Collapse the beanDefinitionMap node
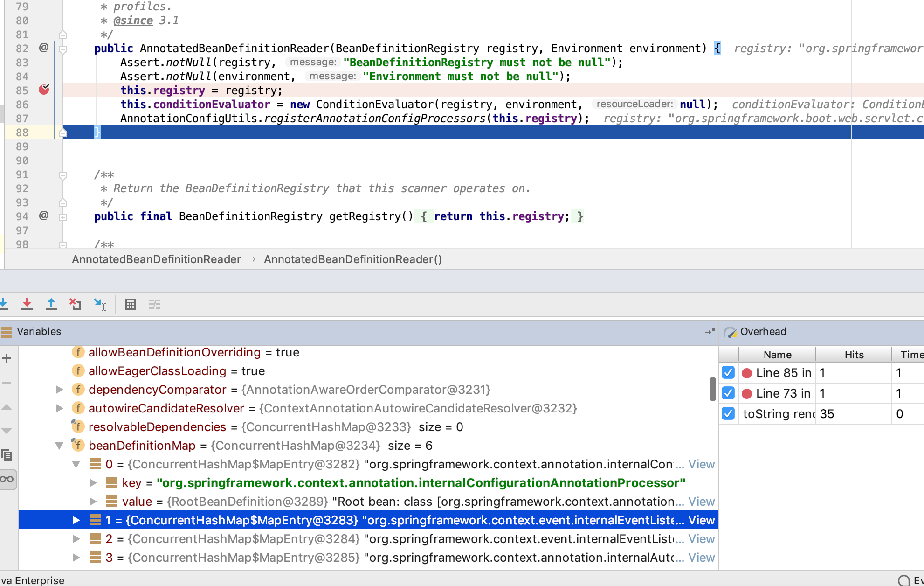 pos(59,446)
